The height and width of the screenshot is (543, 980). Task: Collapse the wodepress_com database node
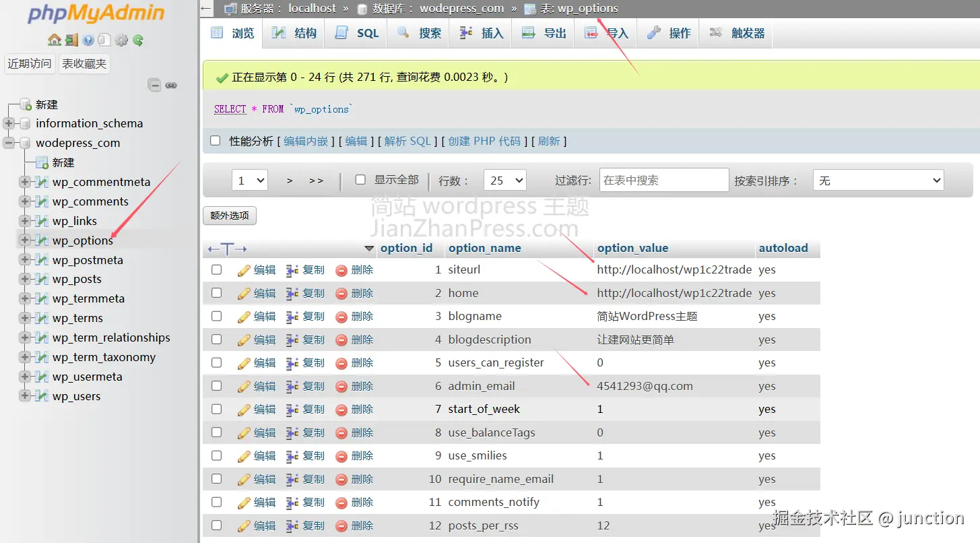pyautogui.click(x=9, y=143)
